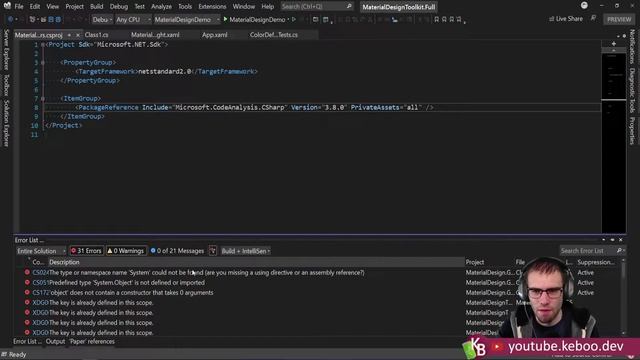Start debugging with green MaterialDesignDemo play button

click(x=255, y=19)
